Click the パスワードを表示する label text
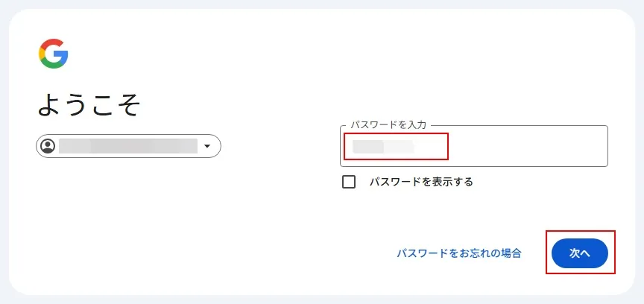This screenshot has height=304, width=644. pyautogui.click(x=421, y=182)
